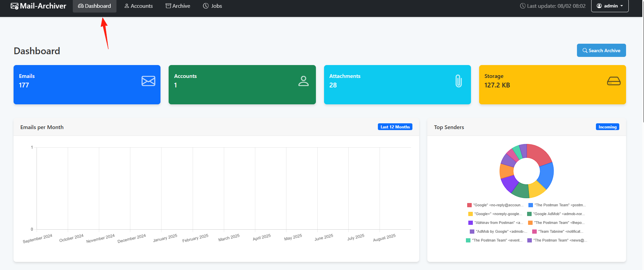644x270 pixels.
Task: Click the clock icon beside Last update
Action: 523,6
